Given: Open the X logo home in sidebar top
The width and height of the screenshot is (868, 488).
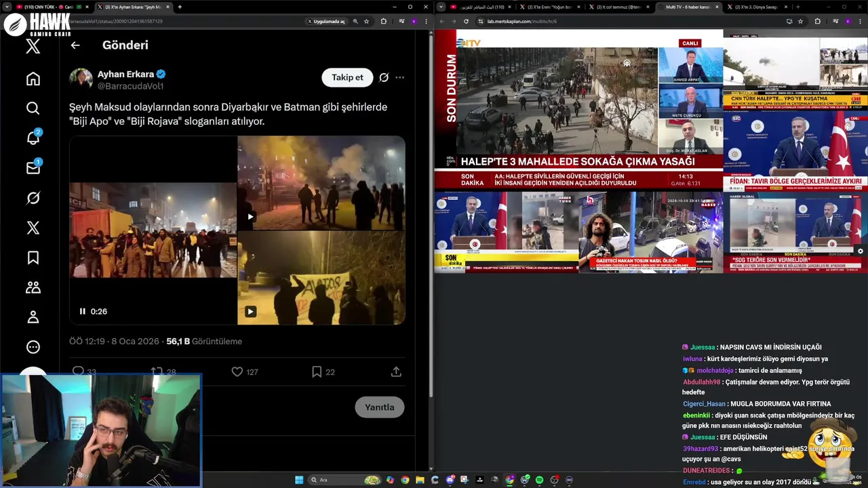Looking at the screenshot, I should pos(33,46).
